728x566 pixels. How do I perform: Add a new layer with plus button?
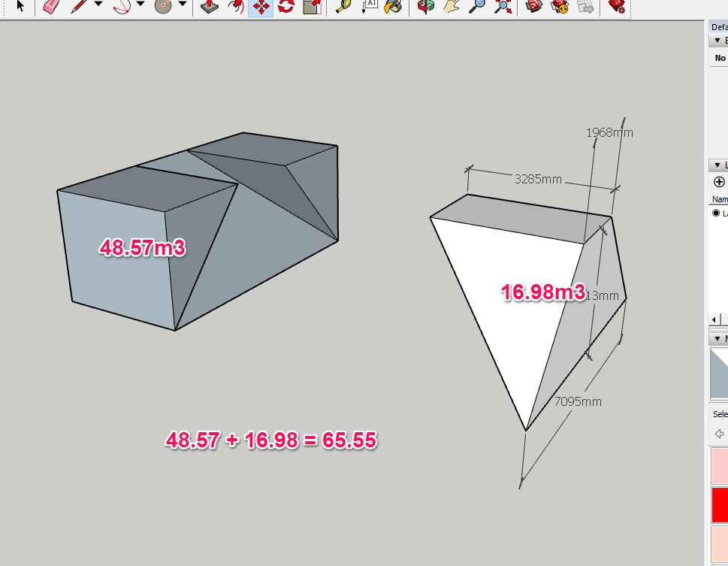[719, 182]
